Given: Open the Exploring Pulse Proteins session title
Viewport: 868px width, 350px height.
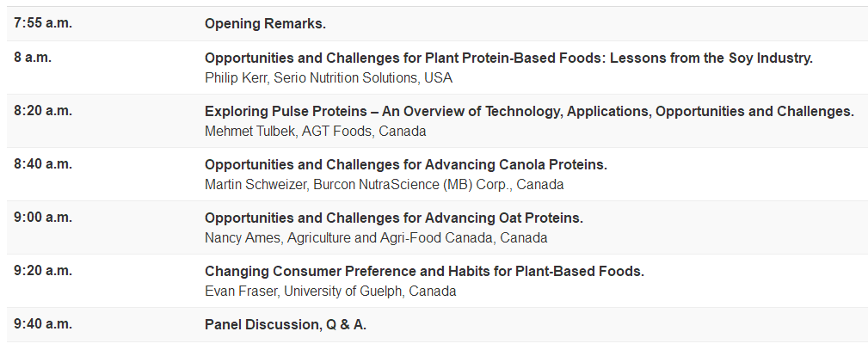Looking at the screenshot, I should point(528,112).
